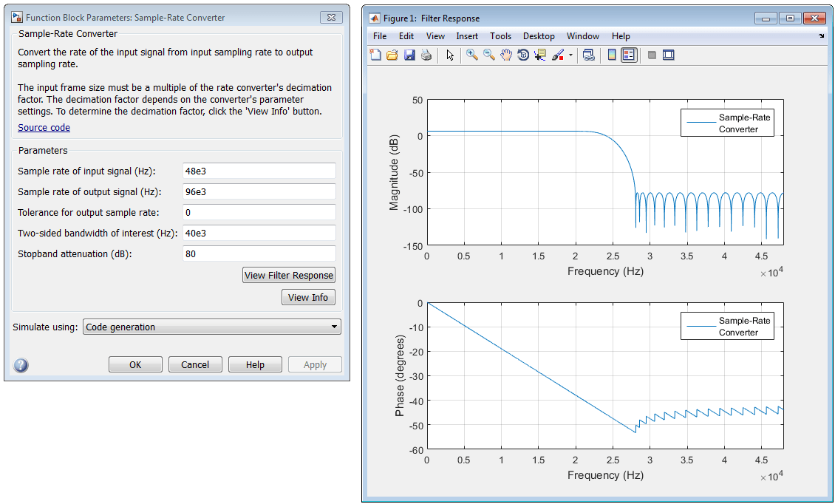Activate the Data Cursor tool
835x504 pixels.
coord(540,55)
